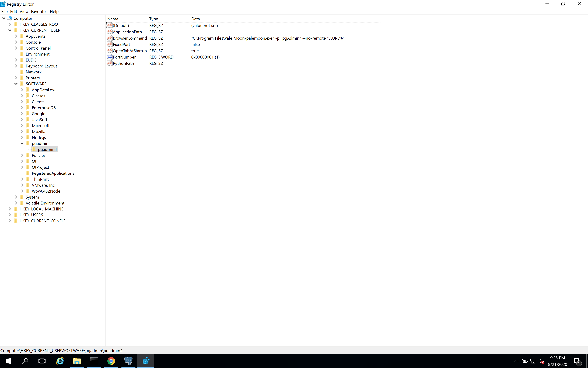Click the Computer icon in the tree
Image resolution: width=588 pixels, height=368 pixels.
[10, 18]
